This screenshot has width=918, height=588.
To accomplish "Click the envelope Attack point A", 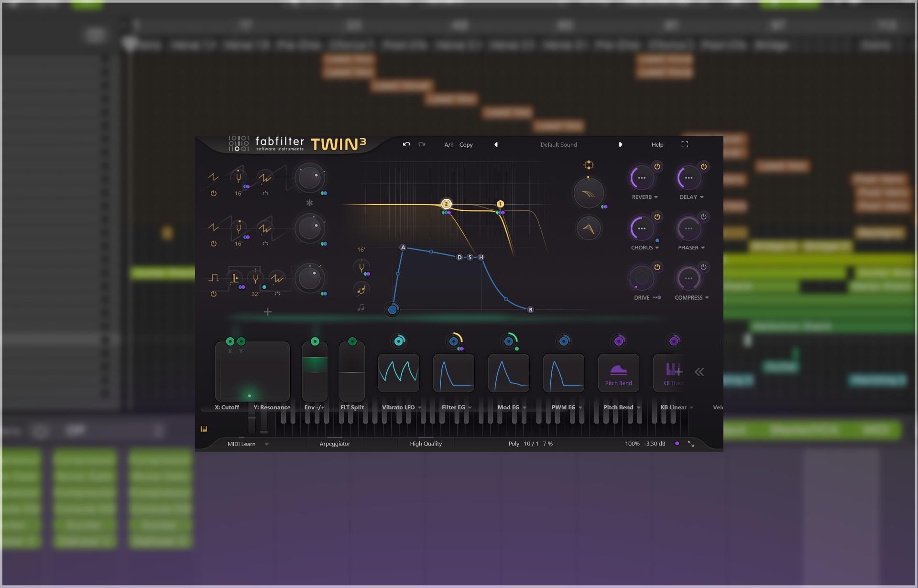I will pos(403,248).
